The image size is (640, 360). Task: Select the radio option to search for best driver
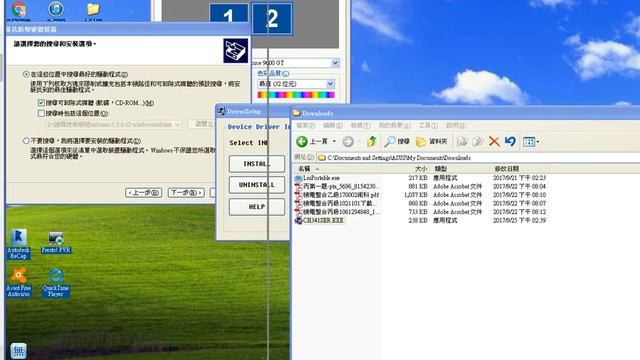coord(26,74)
